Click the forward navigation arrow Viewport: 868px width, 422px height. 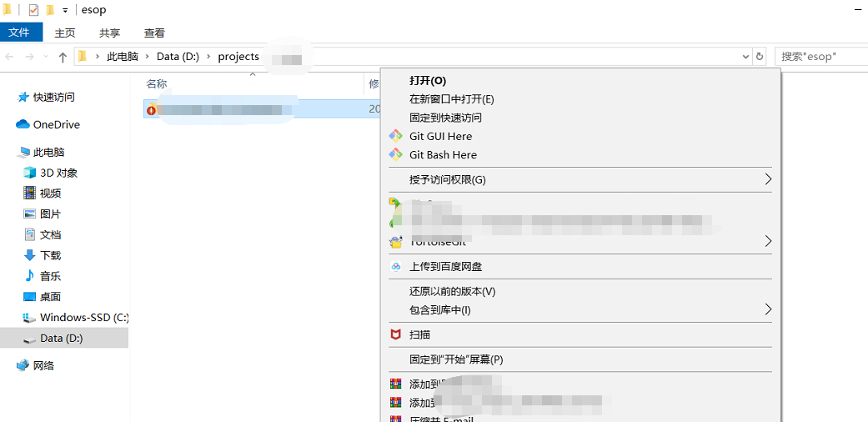(30, 57)
